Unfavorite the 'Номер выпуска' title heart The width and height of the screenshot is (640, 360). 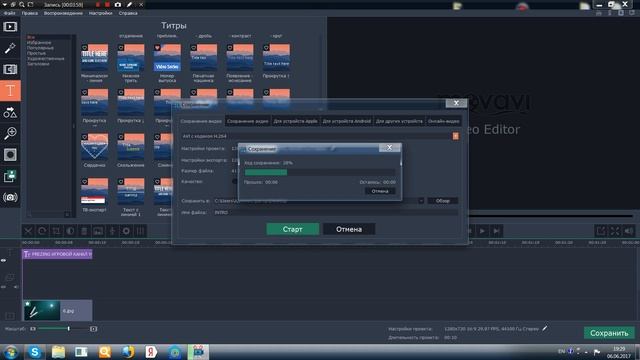coord(157,48)
